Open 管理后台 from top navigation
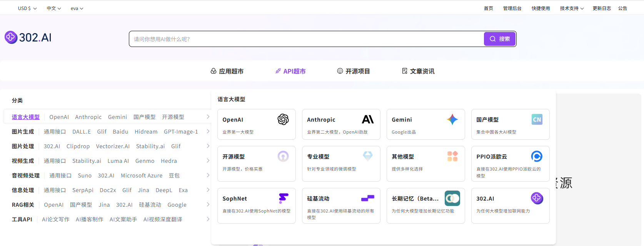Image resolution: width=644 pixels, height=246 pixels. pyautogui.click(x=512, y=8)
